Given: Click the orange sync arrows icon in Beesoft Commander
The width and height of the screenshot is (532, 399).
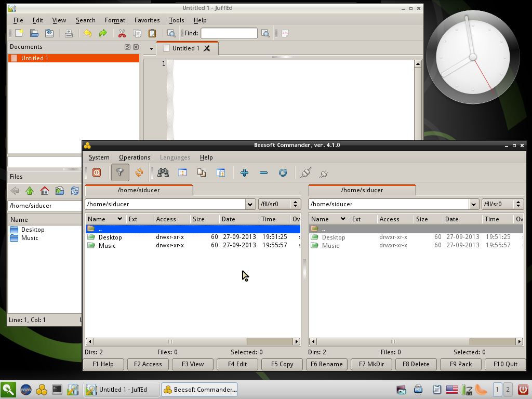Looking at the screenshot, I should click(x=139, y=172).
